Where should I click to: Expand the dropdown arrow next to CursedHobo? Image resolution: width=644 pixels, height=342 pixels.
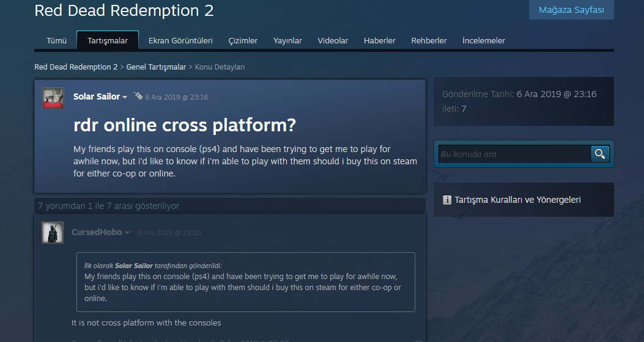[x=127, y=233]
